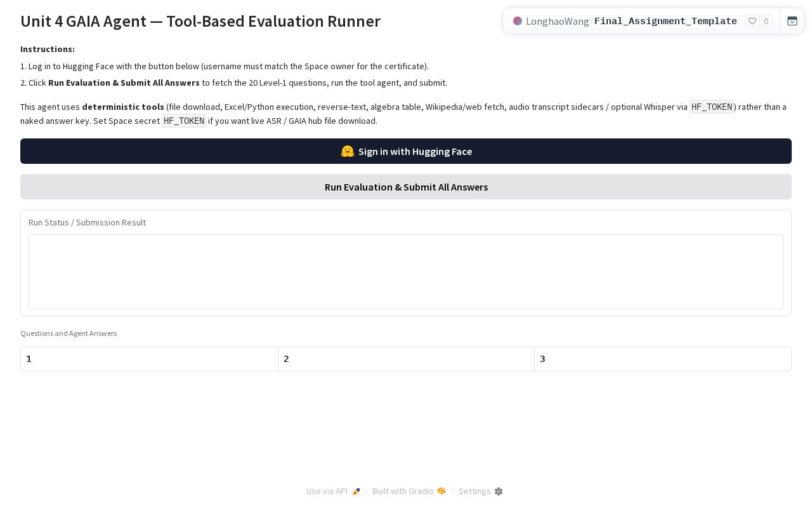Click the 'Set Space secret HF_TOKEN' code label
Viewport: 812px width, 508px height.
point(184,121)
